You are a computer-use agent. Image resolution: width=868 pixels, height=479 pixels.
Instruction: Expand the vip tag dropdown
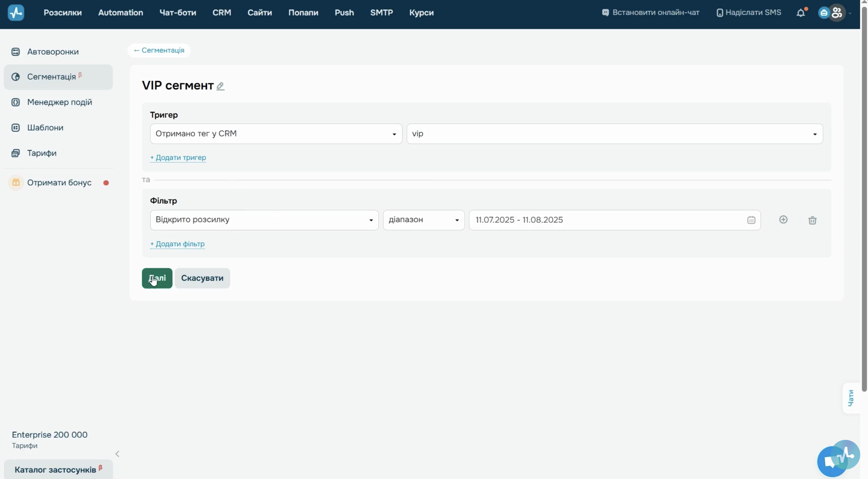click(x=615, y=134)
